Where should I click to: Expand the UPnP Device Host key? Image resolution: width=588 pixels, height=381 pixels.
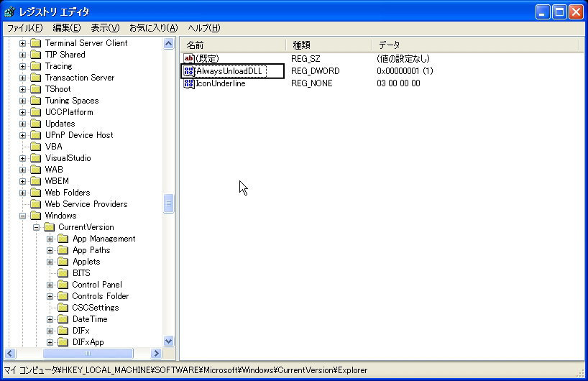tap(22, 135)
